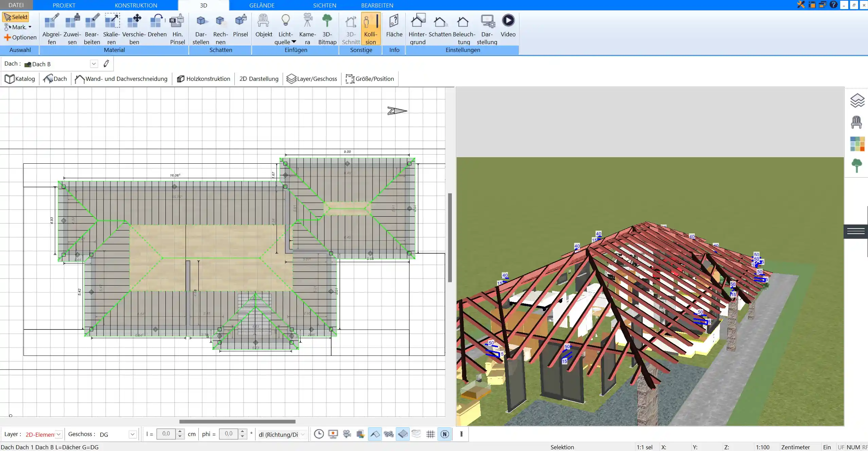Image resolution: width=868 pixels, height=451 pixels.
Task: Open Darstellung settings
Action: coord(487,29)
